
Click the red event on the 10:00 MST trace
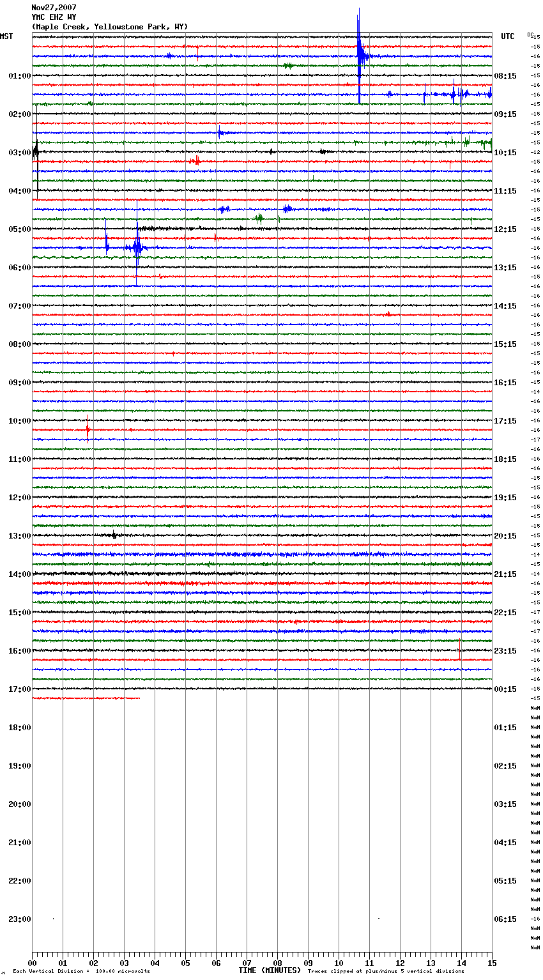(88, 429)
